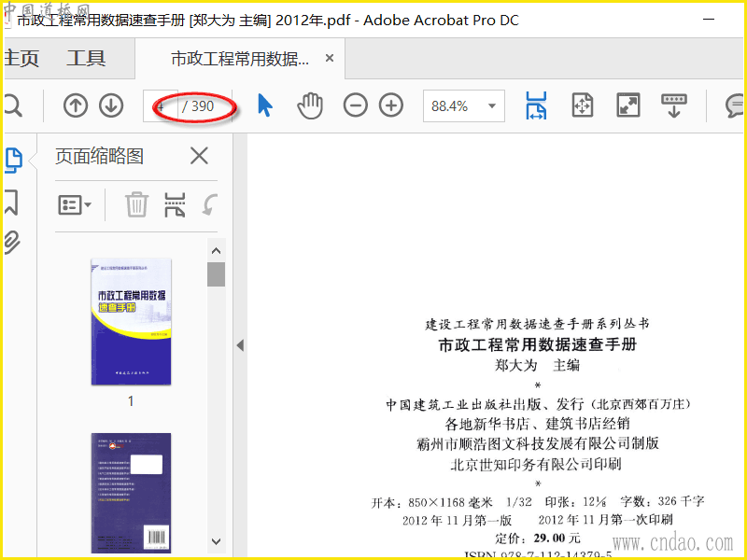Click the line 北京世知印务有限公司印刷
This screenshot has width=747, height=560.
pyautogui.click(x=536, y=464)
